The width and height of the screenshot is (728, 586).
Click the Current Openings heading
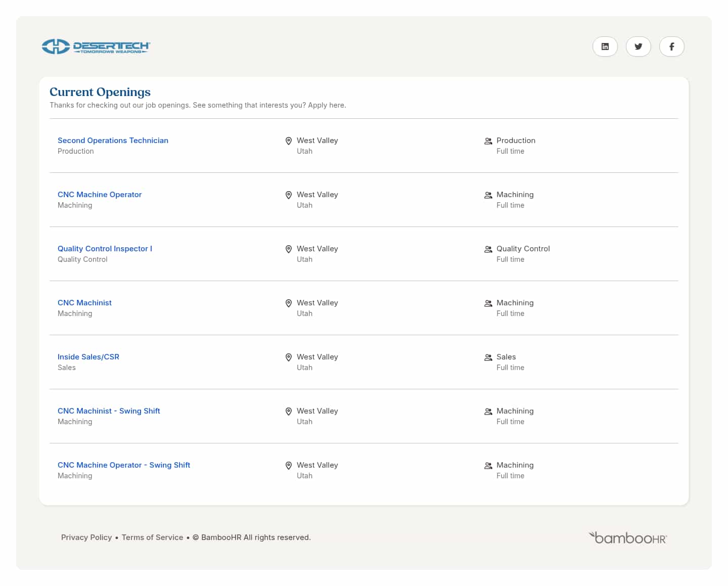100,92
